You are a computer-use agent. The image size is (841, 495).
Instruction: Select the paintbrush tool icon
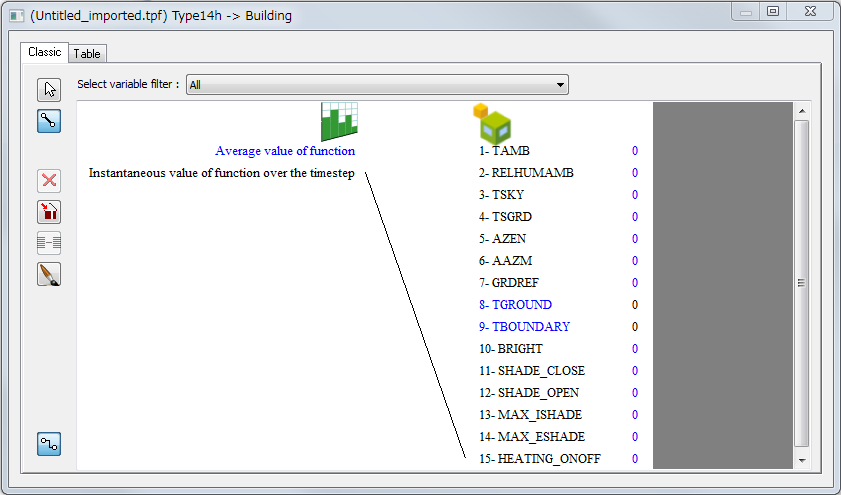coord(49,275)
